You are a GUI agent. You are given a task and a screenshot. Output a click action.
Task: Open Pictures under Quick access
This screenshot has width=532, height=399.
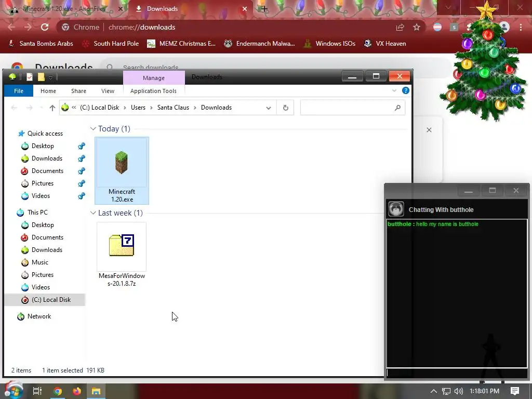click(43, 183)
